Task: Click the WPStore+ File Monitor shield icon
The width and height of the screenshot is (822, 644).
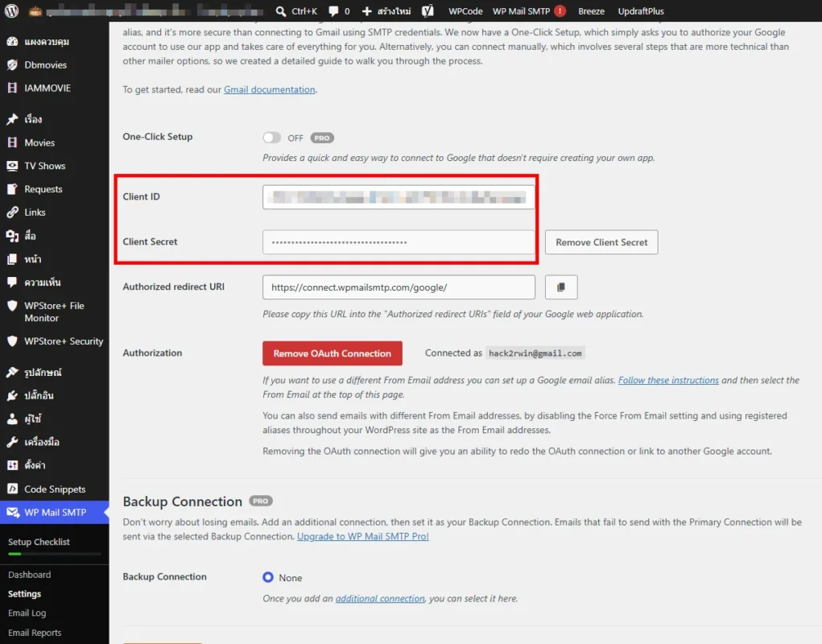Action: pos(13,305)
